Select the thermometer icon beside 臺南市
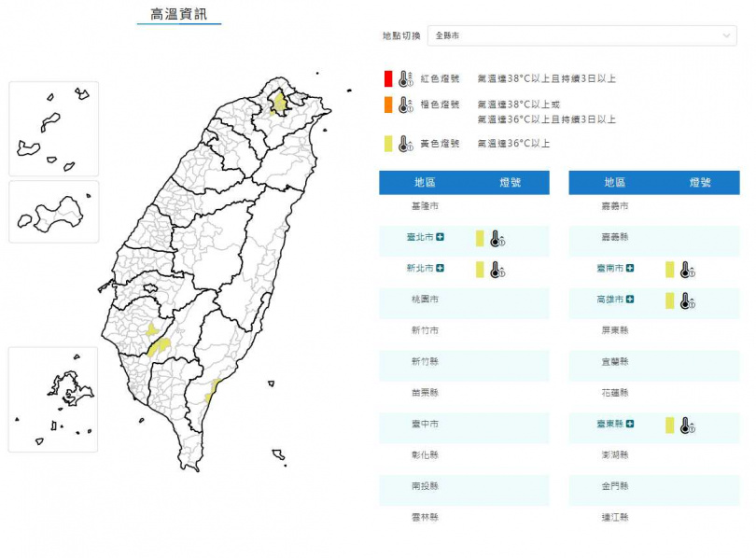 coord(685,269)
